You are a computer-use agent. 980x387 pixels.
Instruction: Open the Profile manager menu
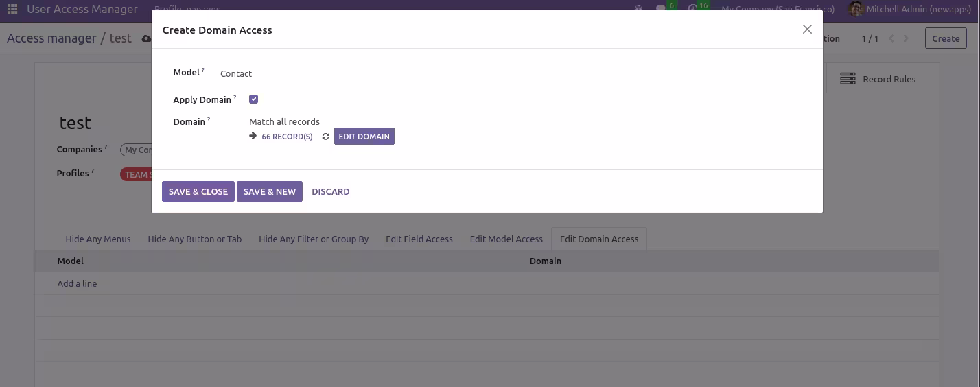(187, 10)
